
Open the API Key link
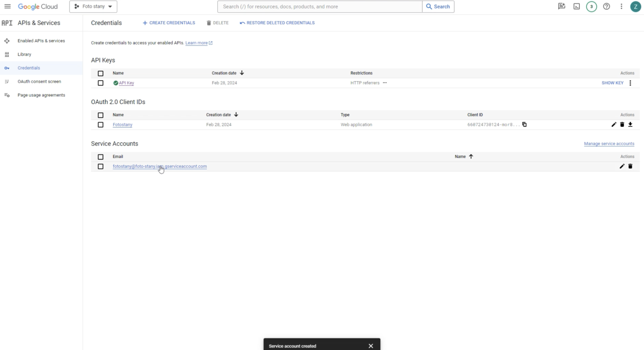(x=126, y=83)
